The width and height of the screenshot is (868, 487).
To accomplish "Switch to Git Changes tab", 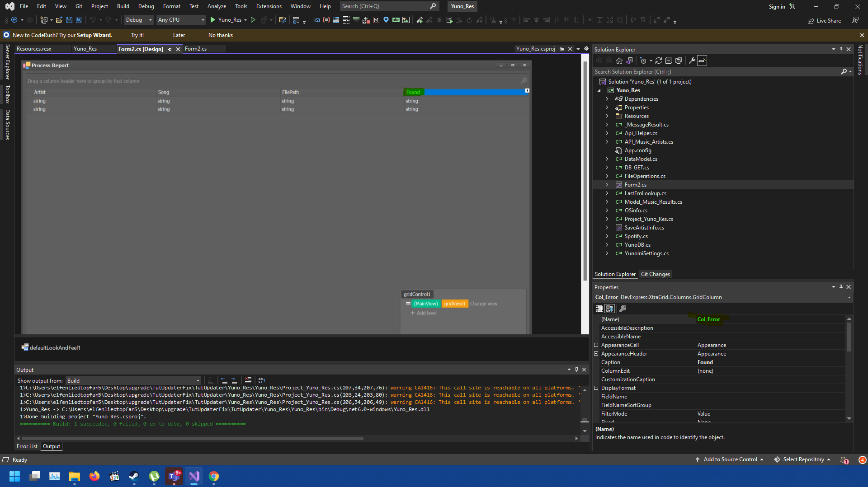I will (x=656, y=274).
